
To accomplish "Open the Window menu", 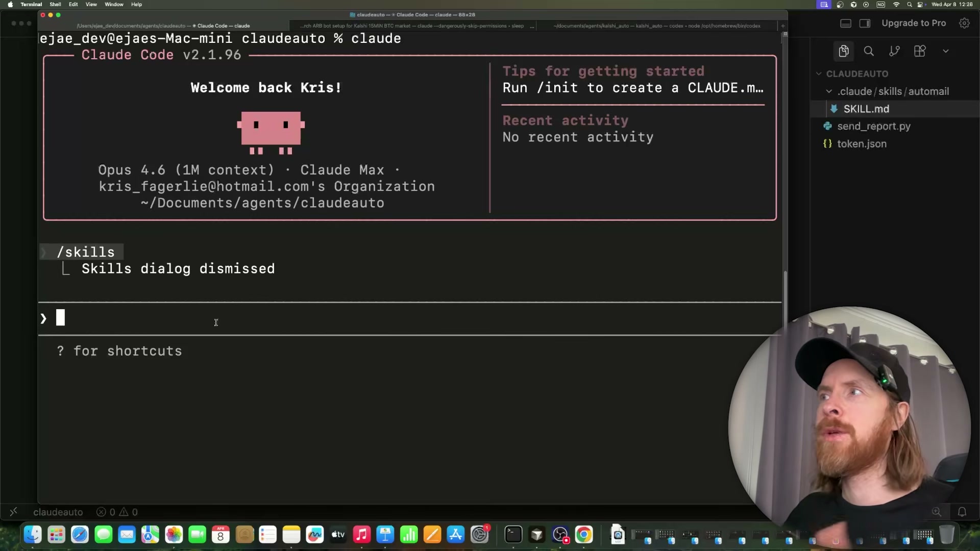I will click(114, 5).
